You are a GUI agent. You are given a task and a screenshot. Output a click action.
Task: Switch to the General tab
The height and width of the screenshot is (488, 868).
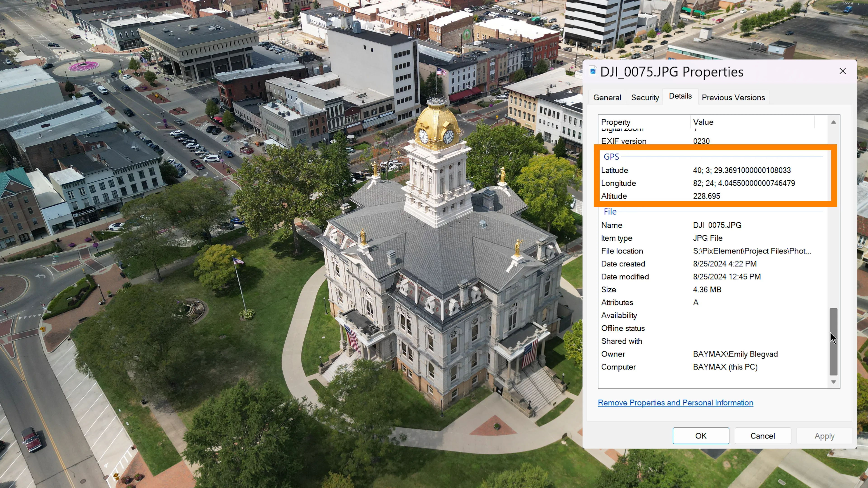click(x=607, y=97)
